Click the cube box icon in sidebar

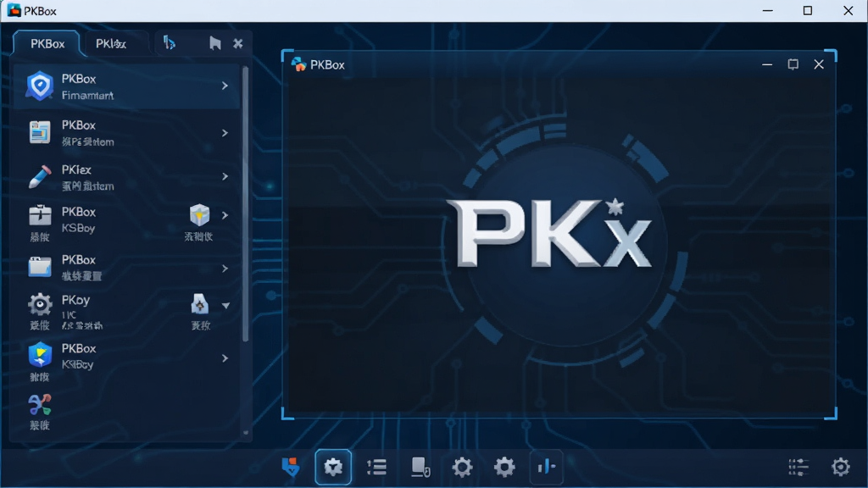pos(199,215)
